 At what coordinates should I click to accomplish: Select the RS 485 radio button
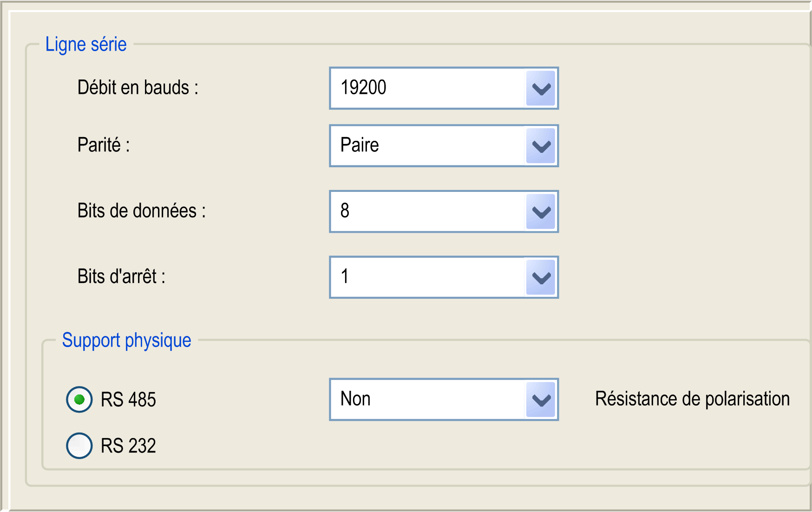pos(79,400)
